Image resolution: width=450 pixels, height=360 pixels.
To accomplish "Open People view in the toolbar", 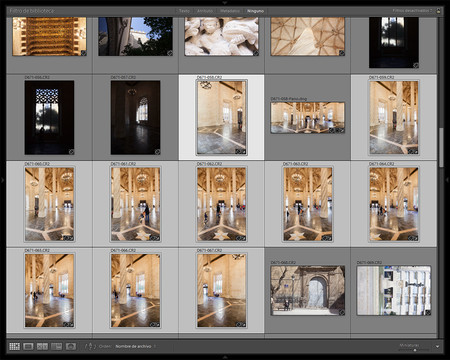I will 71,346.
